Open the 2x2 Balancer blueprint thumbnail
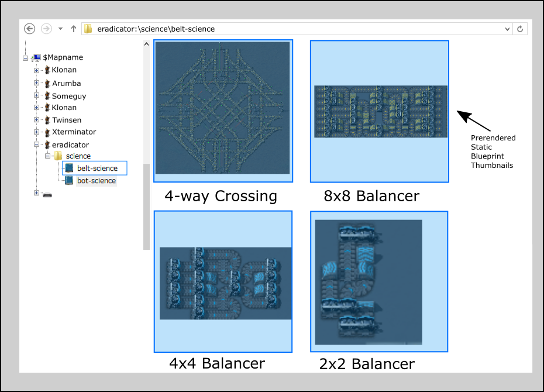The width and height of the screenshot is (544, 392). [x=379, y=281]
